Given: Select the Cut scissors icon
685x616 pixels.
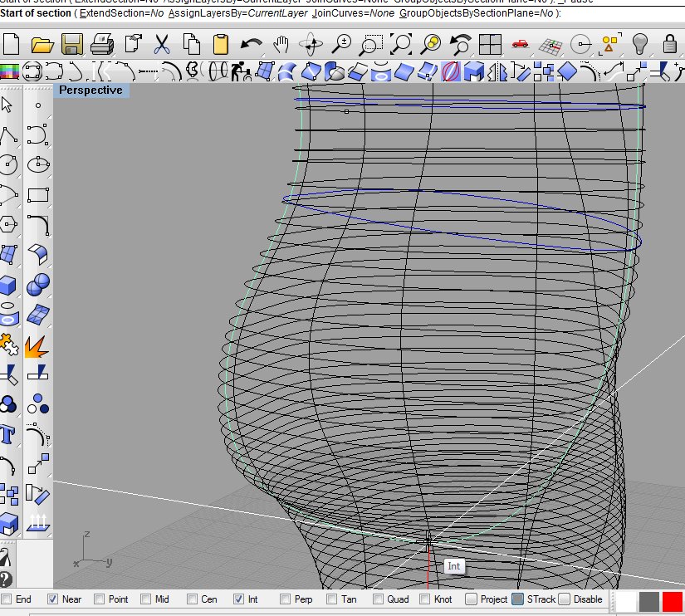Looking at the screenshot, I should [x=162, y=43].
